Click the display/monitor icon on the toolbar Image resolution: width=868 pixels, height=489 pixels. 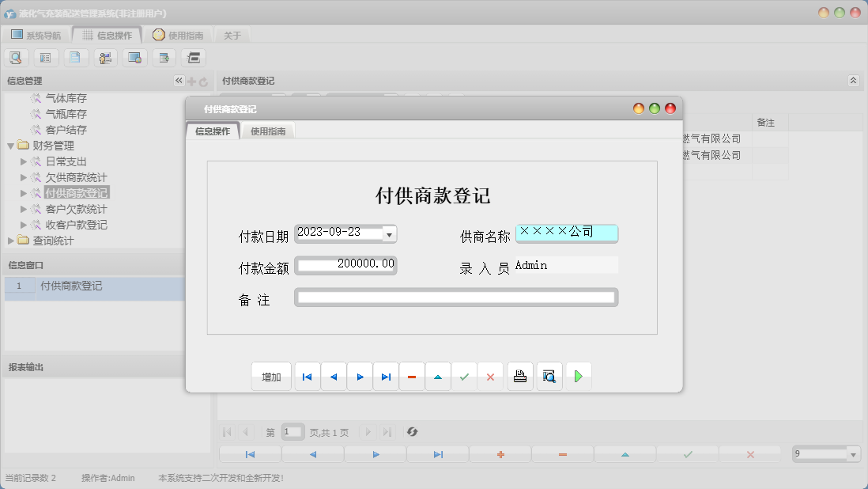pyautogui.click(x=134, y=57)
